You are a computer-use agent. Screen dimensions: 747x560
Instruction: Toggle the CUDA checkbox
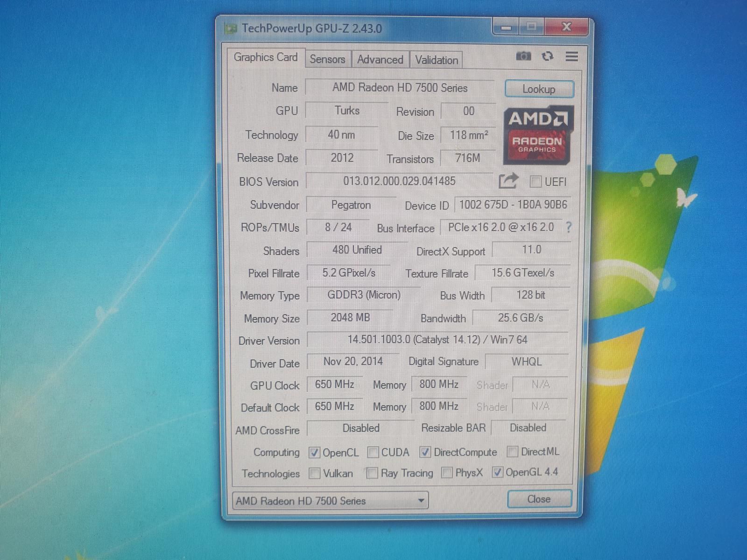(373, 452)
